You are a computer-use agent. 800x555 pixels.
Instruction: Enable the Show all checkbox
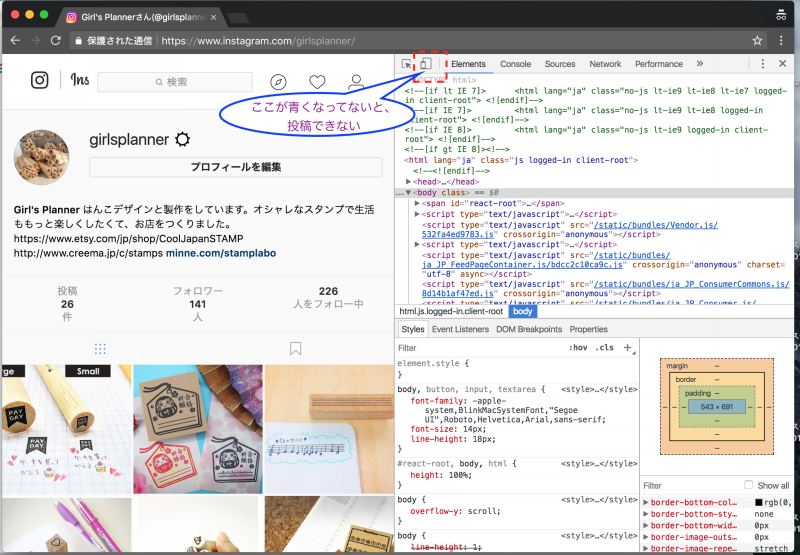(748, 485)
